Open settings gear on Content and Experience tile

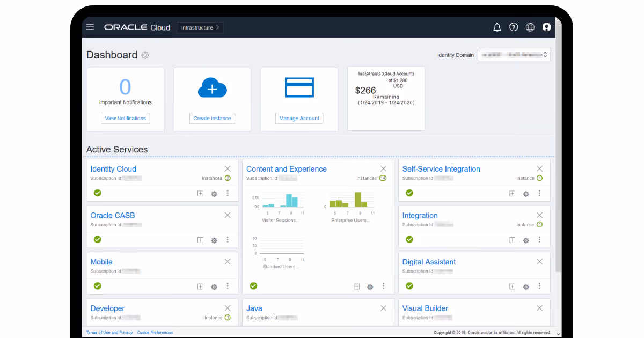pos(370,287)
